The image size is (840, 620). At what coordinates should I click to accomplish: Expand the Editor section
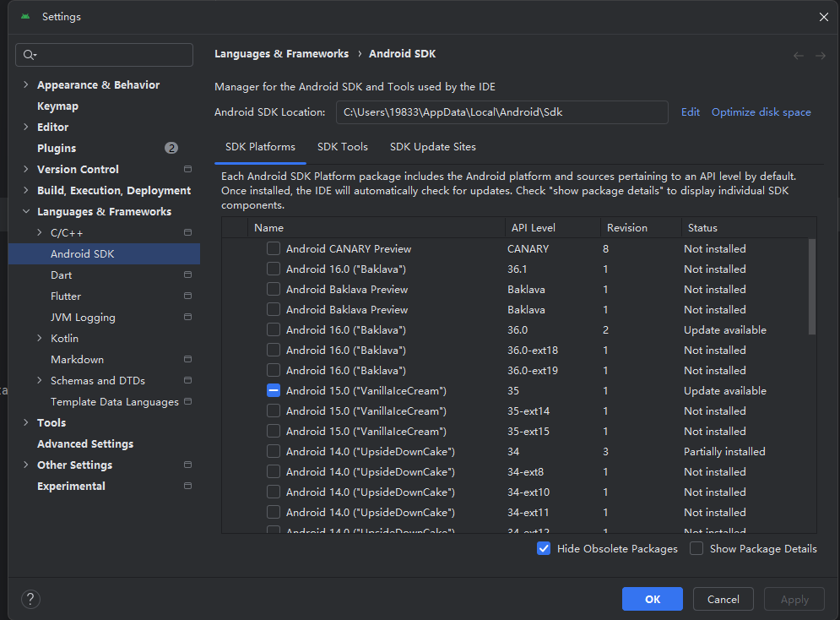click(x=25, y=127)
